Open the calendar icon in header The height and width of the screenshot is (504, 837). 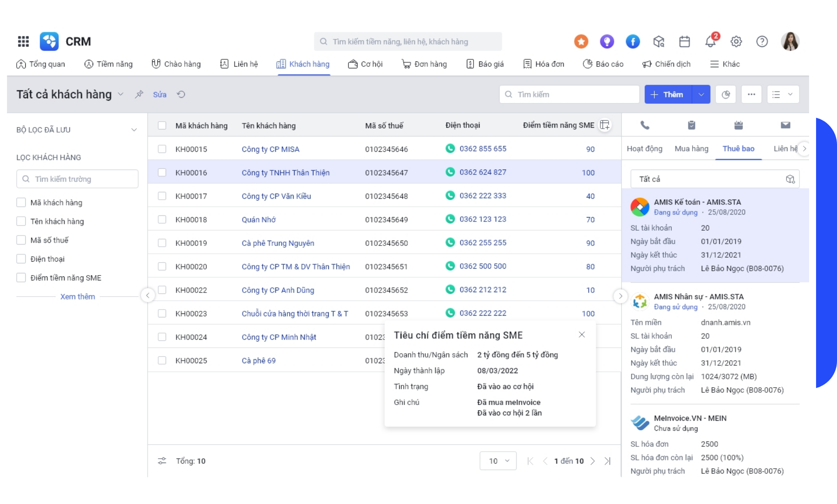(684, 41)
